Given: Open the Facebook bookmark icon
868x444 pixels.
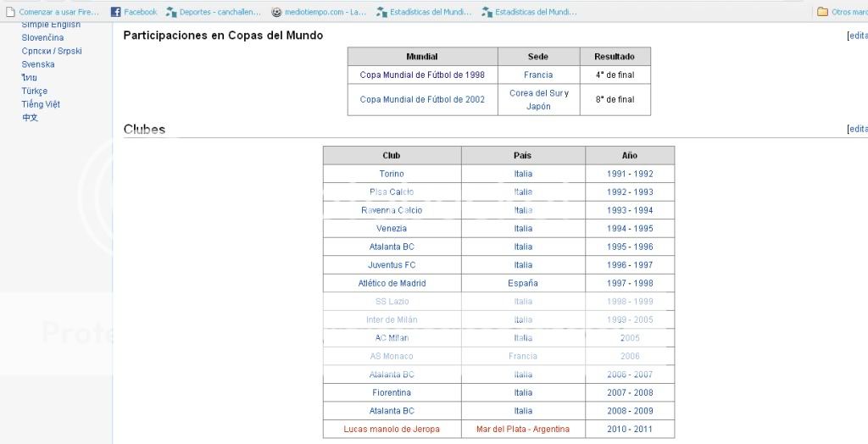Looking at the screenshot, I should 116,12.
